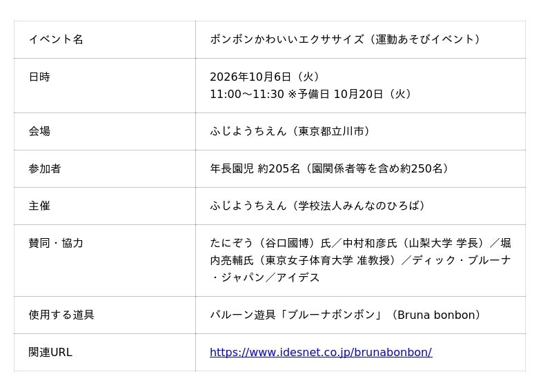The width and height of the screenshot is (552, 392).
Task: Click the organizer text 学校法人みんなのひろば
Action: tap(359, 206)
